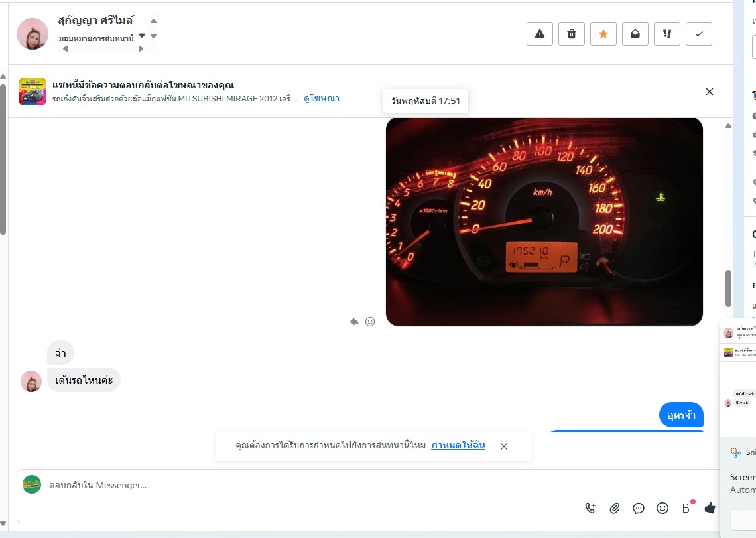Mark conversation as spam with warning icon

click(540, 34)
